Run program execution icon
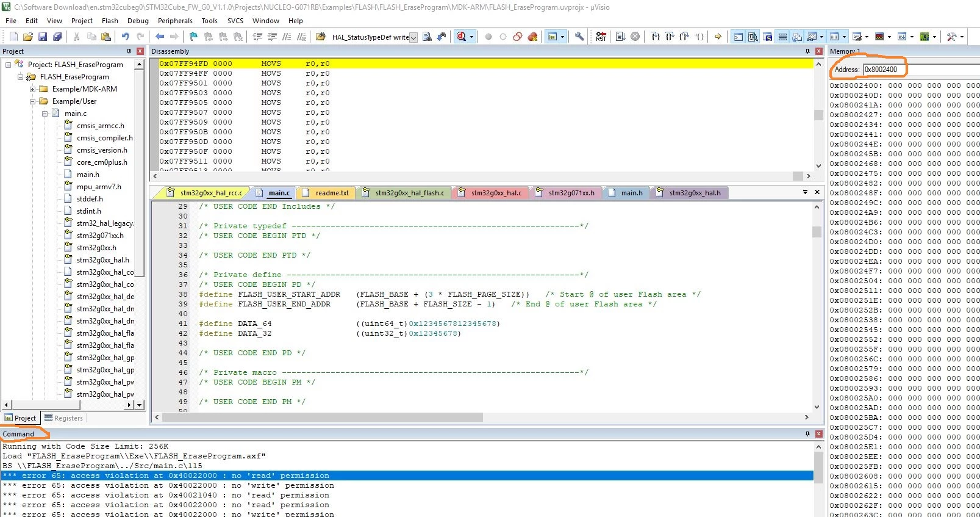The width and height of the screenshot is (980, 517). coord(620,37)
